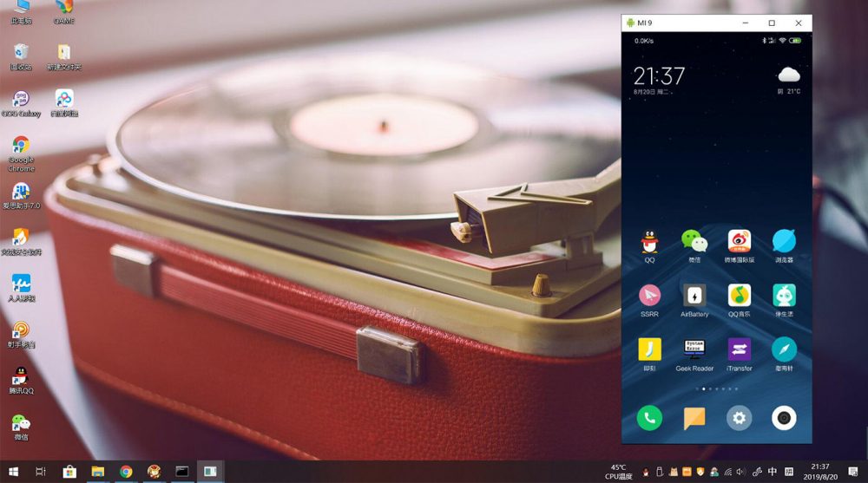Launch the Geek Reader app

pos(694,349)
